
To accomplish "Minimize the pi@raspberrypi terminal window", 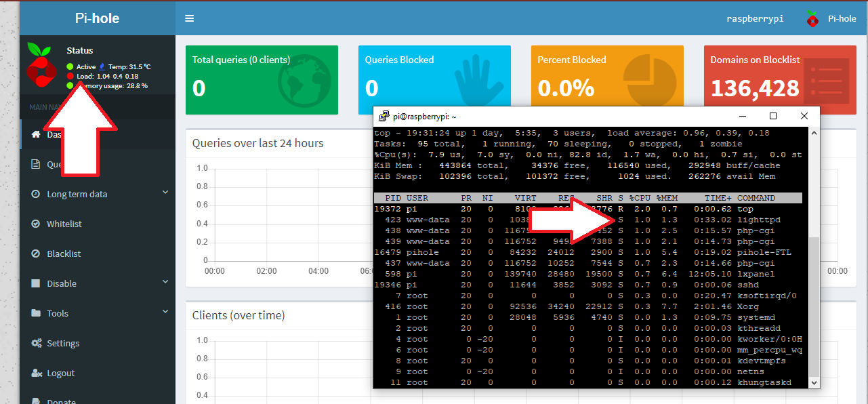I will (x=742, y=116).
